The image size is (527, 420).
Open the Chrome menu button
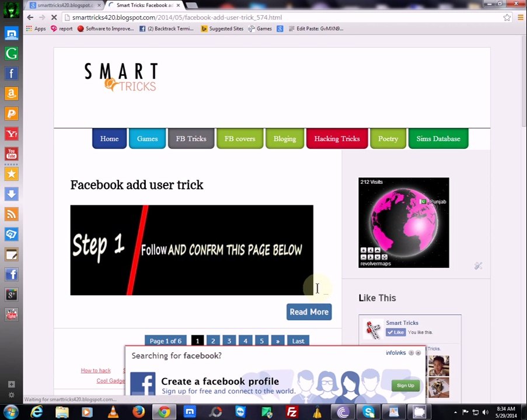click(x=520, y=17)
